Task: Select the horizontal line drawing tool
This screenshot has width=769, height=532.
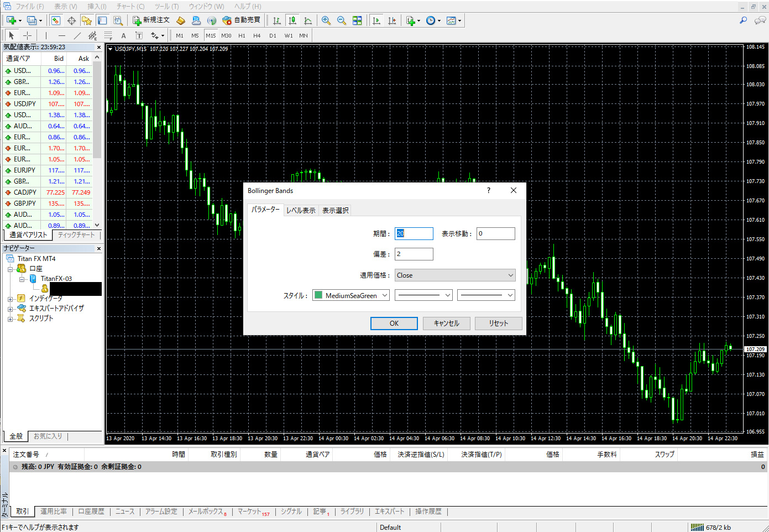Action: pyautogui.click(x=62, y=35)
